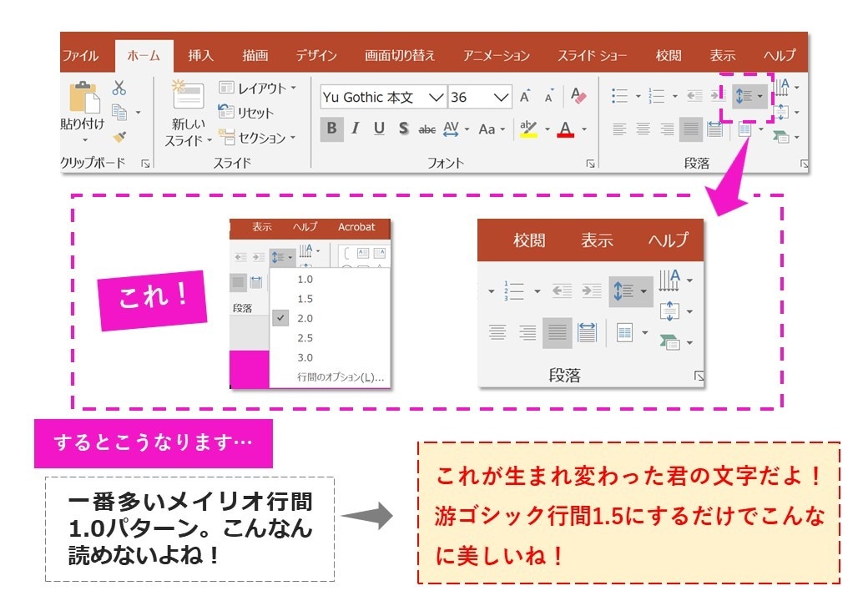Toggle Italic formatting
The image size is (868, 601).
coord(356,129)
